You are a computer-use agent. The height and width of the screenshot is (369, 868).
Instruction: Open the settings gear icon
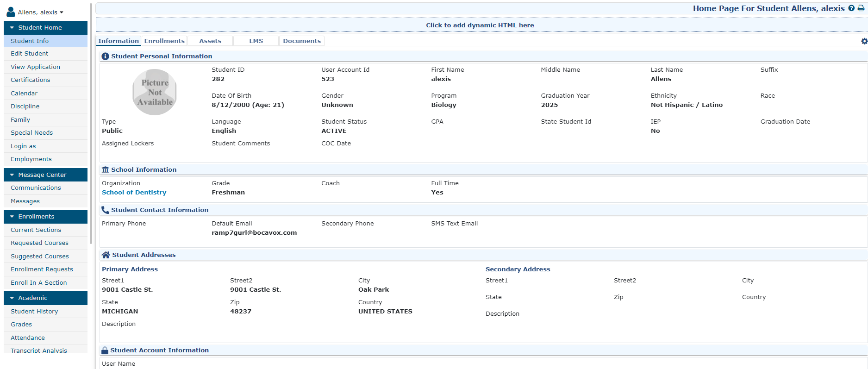(x=864, y=41)
